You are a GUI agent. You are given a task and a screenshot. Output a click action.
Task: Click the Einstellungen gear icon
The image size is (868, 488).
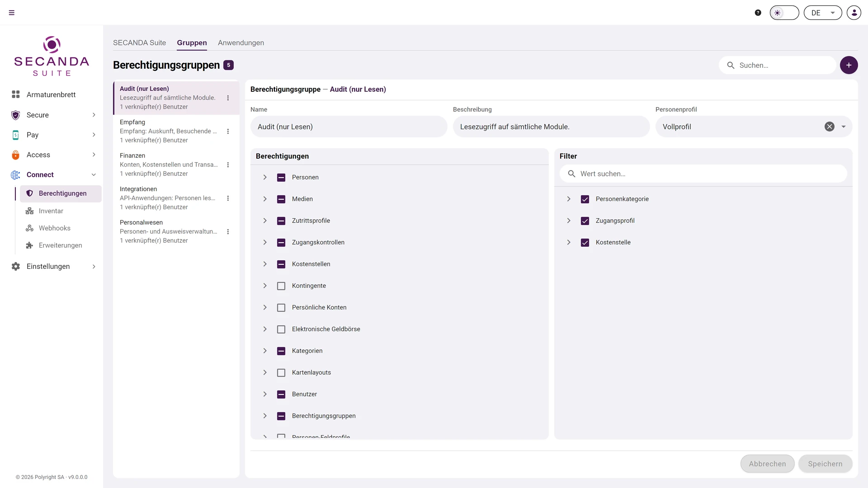[16, 266]
